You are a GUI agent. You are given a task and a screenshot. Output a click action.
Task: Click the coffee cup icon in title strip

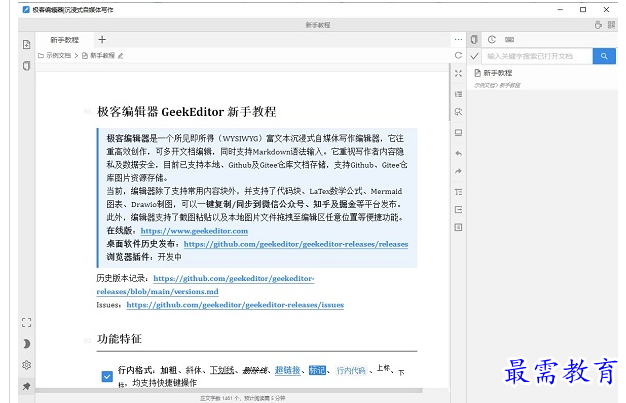click(598, 25)
